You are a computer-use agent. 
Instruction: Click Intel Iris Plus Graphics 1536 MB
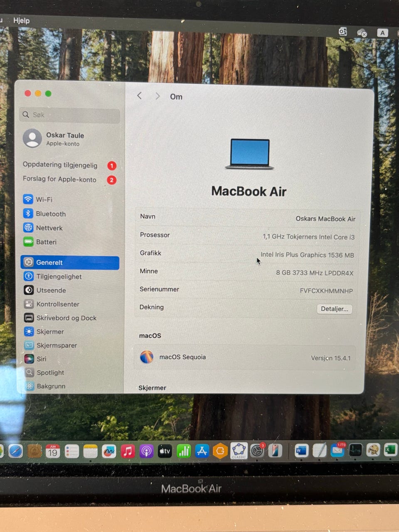click(x=307, y=255)
